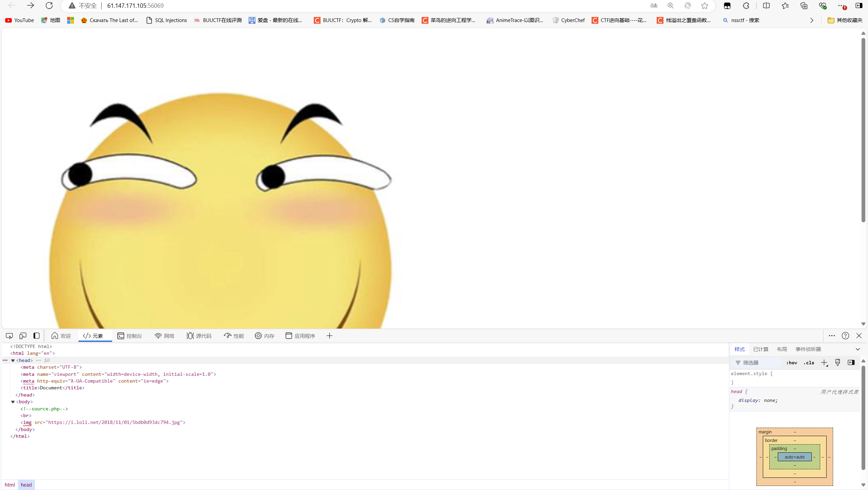Open the new style rule plus icon
The height and width of the screenshot is (490, 868).
(824, 363)
